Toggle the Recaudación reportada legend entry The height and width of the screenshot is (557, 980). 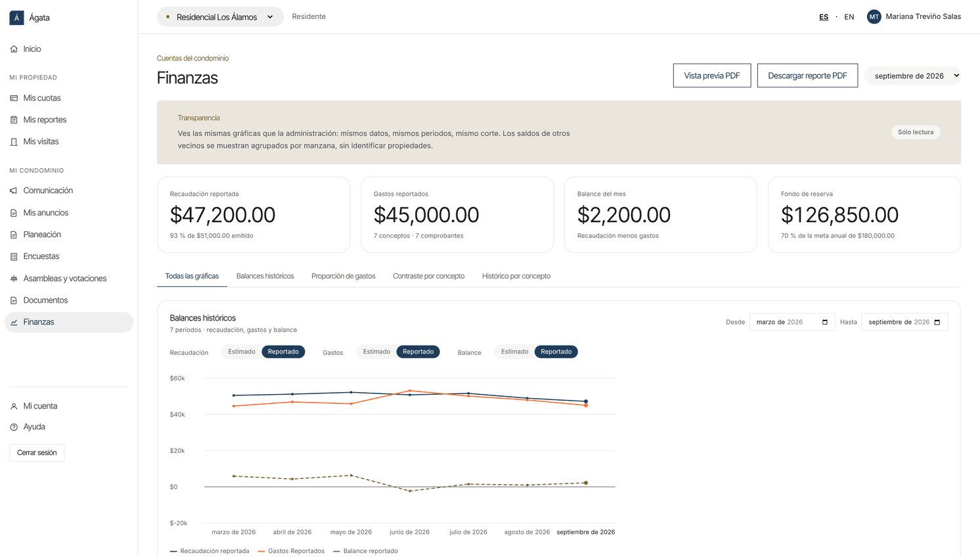(210, 551)
